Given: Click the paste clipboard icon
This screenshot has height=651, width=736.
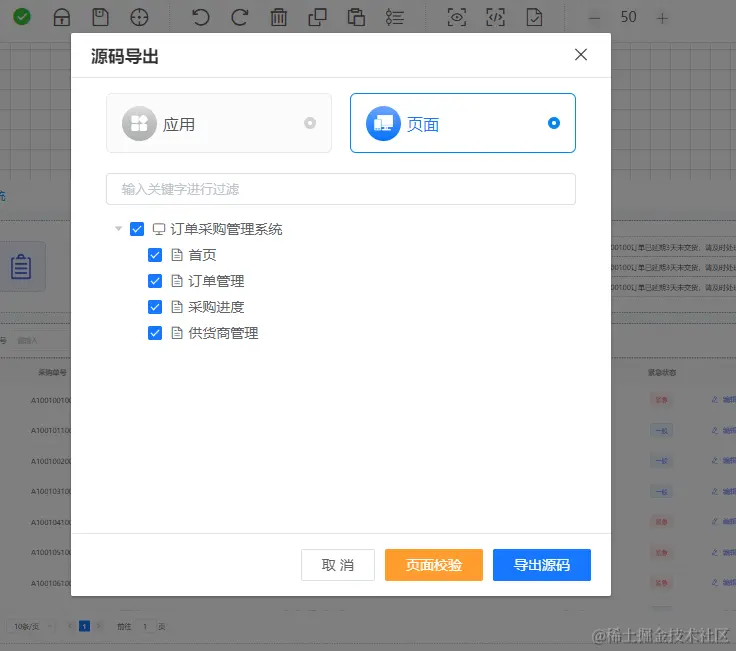Looking at the screenshot, I should (x=356, y=17).
